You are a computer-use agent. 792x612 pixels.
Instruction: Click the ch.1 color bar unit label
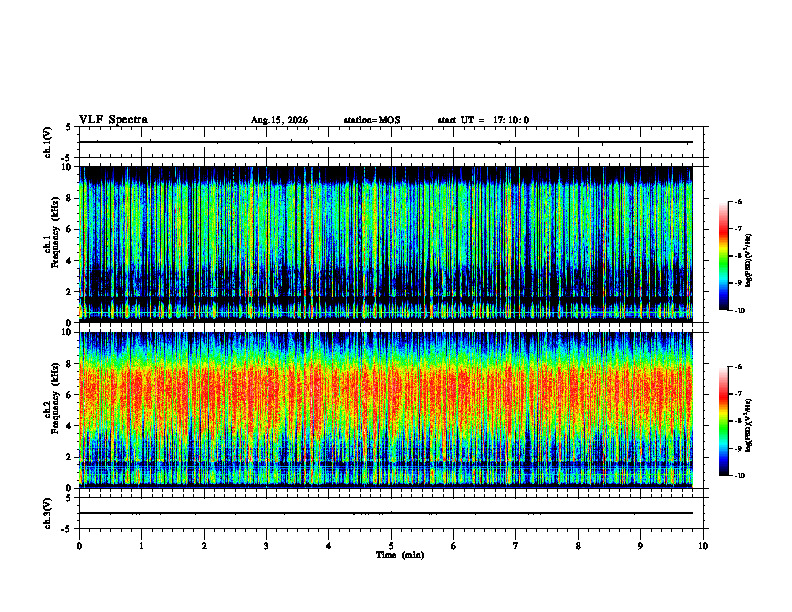pyautogui.click(x=748, y=261)
